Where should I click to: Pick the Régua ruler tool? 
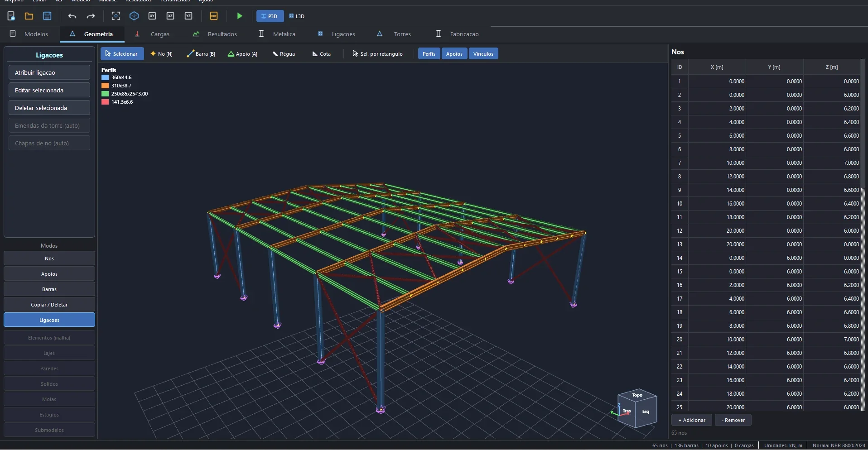[284, 54]
